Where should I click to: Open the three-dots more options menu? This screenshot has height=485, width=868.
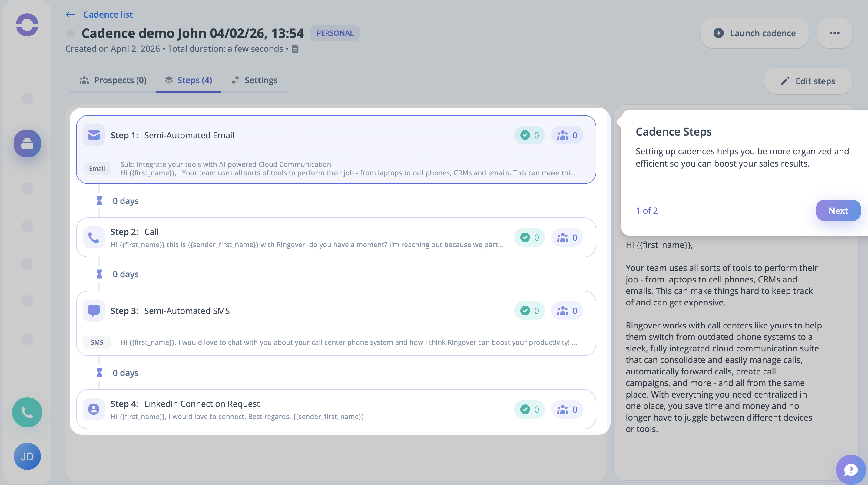pos(834,33)
